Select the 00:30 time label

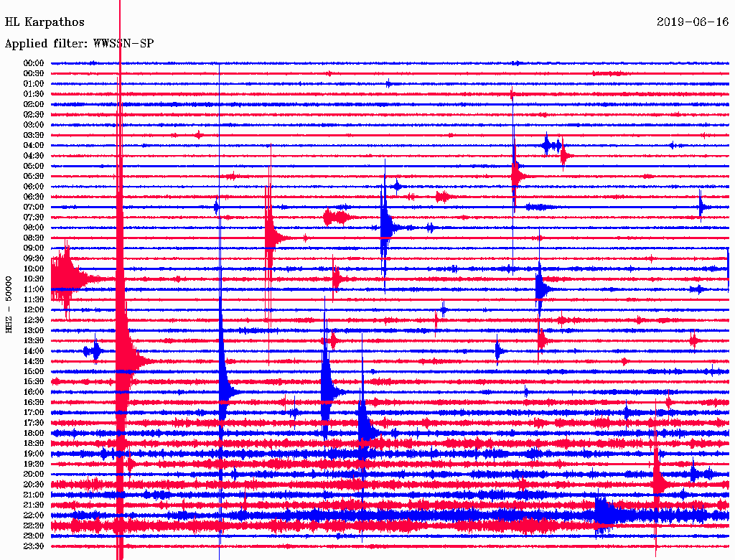coord(34,74)
